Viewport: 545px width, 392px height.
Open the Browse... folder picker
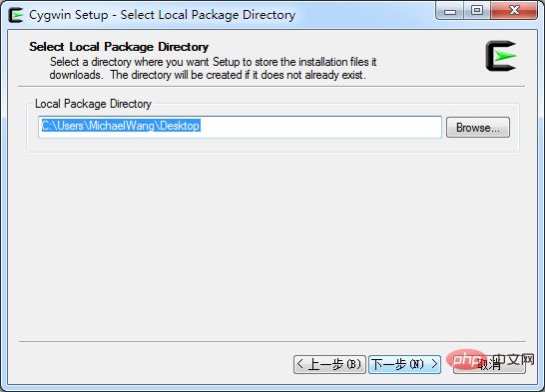coord(478,128)
